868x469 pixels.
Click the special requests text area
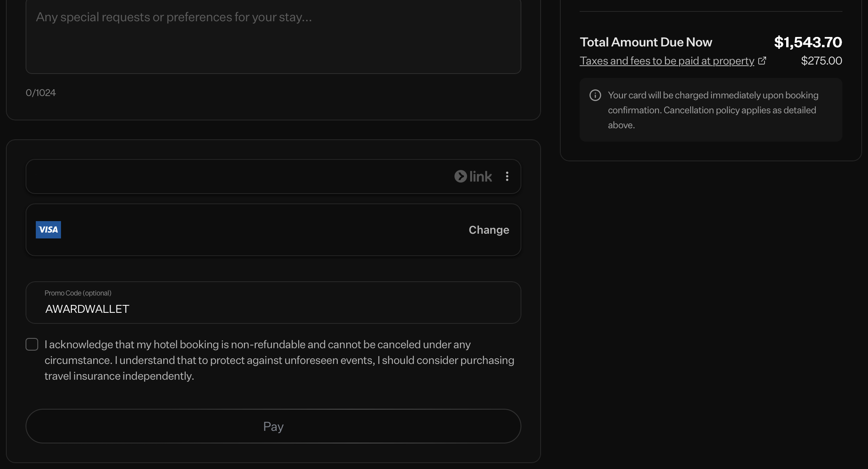[x=273, y=35]
